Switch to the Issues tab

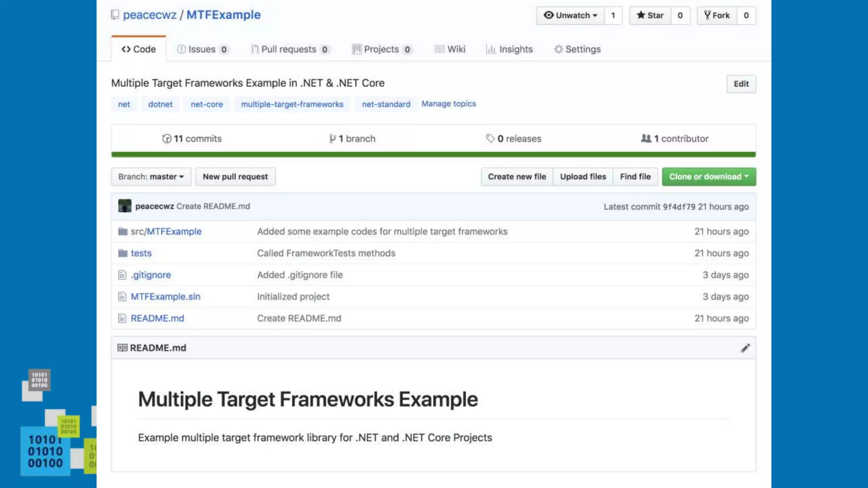(x=203, y=49)
